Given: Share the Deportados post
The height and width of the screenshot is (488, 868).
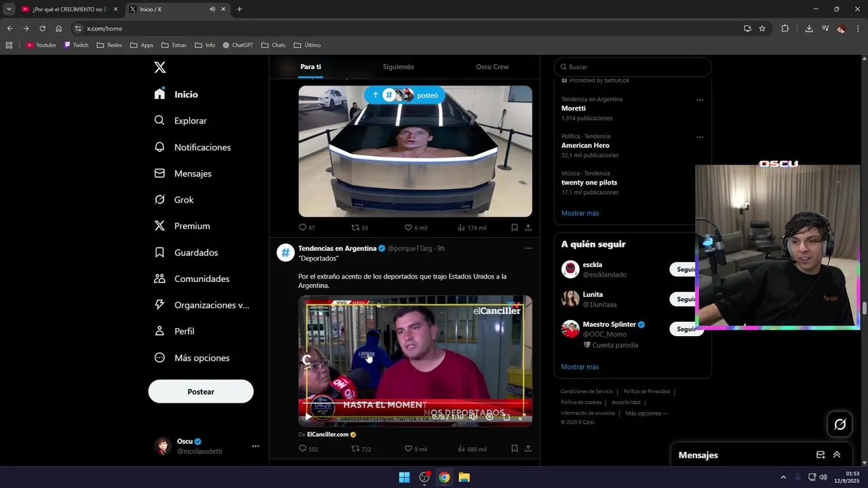Looking at the screenshot, I should pos(528,449).
